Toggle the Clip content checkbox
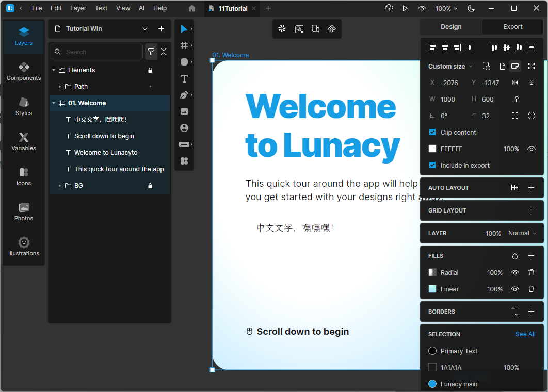 pos(432,133)
